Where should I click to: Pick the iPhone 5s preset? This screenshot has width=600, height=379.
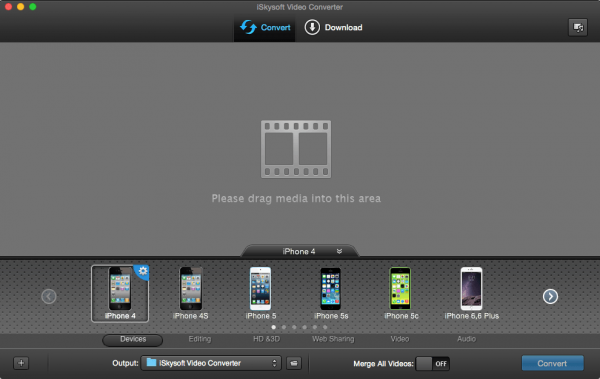point(331,294)
